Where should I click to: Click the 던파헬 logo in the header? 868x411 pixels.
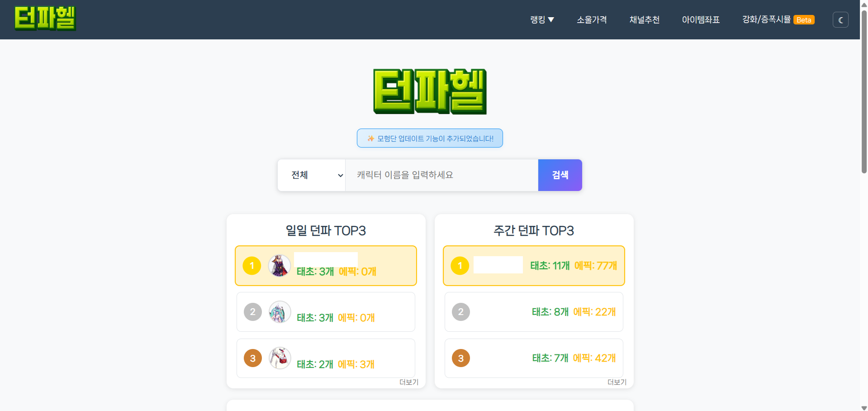(x=45, y=19)
